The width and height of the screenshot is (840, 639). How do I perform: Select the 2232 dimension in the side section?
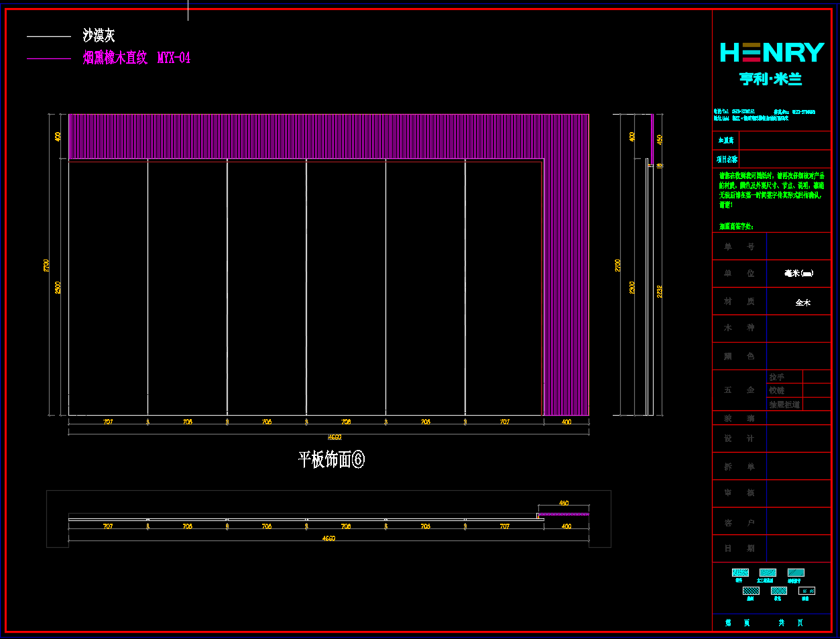pos(660,292)
